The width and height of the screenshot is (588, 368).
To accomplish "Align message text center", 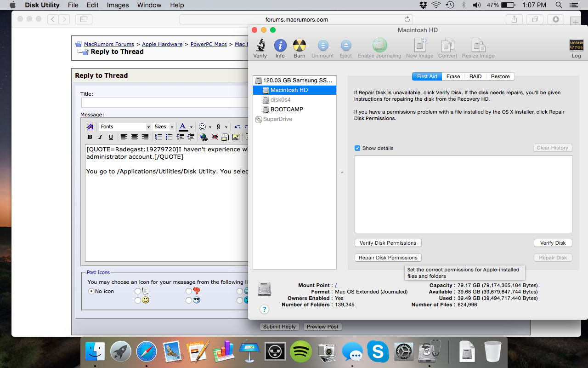I will 135,137.
